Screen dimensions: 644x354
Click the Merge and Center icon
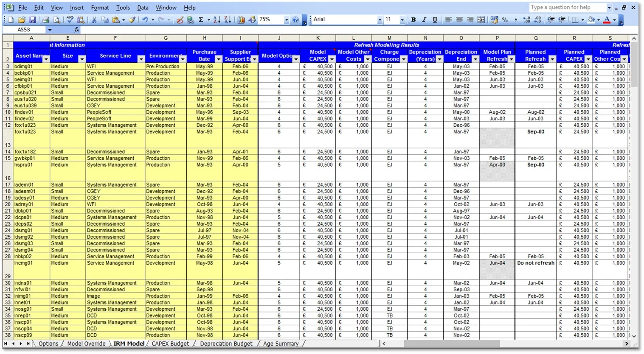pyautogui.click(x=481, y=20)
